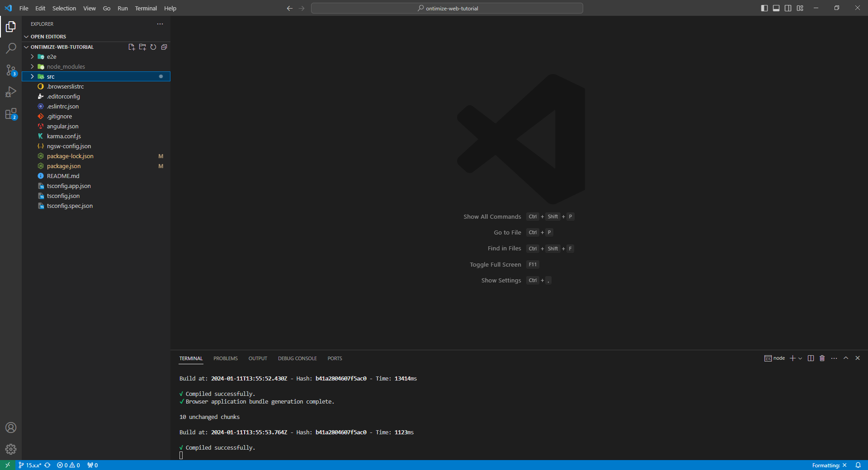Refresh the explorer tree
868x470 pixels.
tap(153, 47)
